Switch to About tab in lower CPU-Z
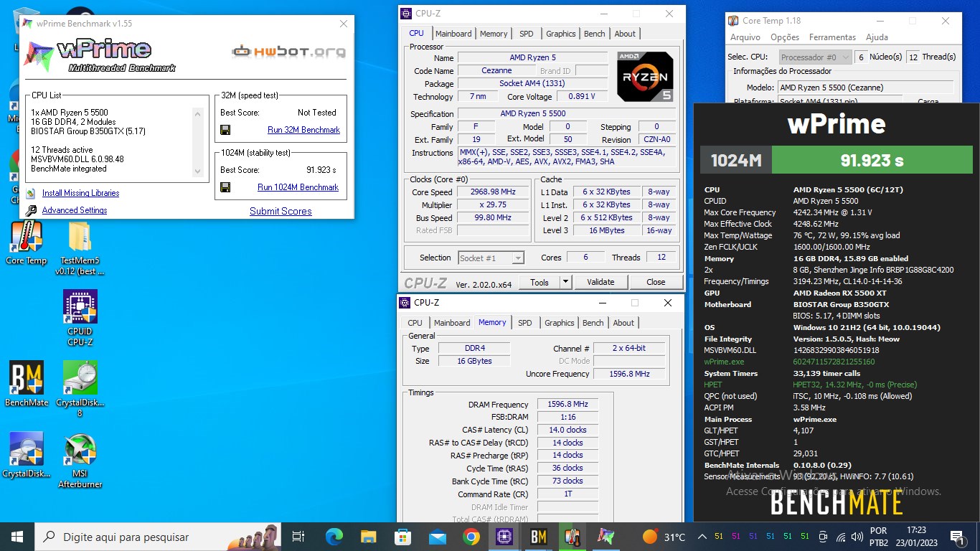 623,323
